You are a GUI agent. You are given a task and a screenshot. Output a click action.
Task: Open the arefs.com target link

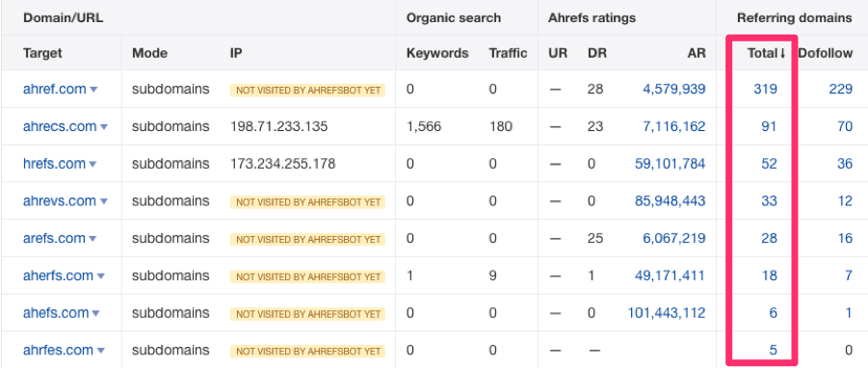pos(54,238)
